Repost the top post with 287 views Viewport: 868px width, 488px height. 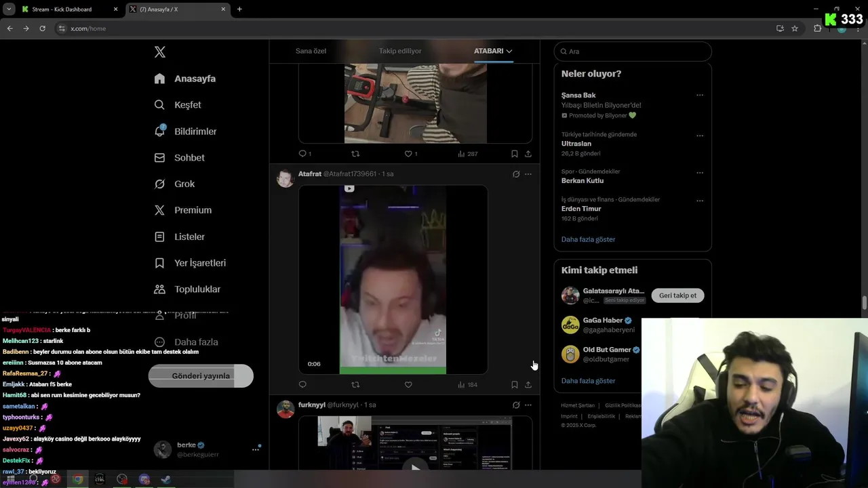tap(355, 154)
